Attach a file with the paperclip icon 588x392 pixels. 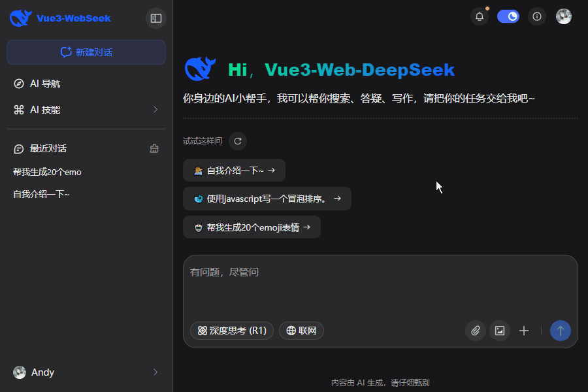[476, 331]
